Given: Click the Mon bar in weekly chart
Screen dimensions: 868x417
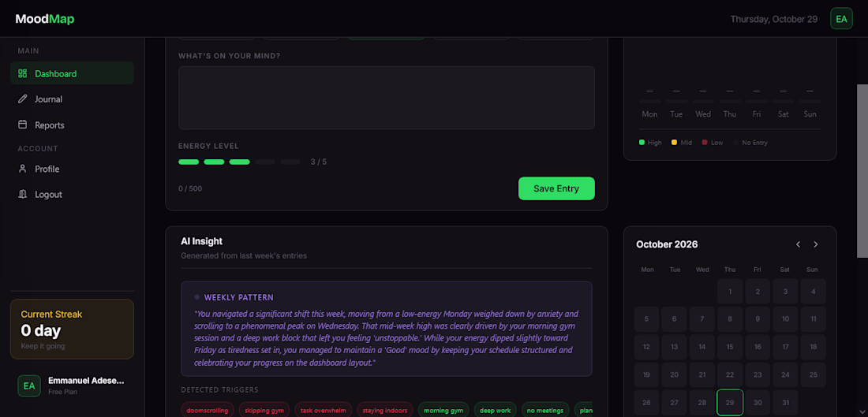Looking at the screenshot, I should click(649, 101).
